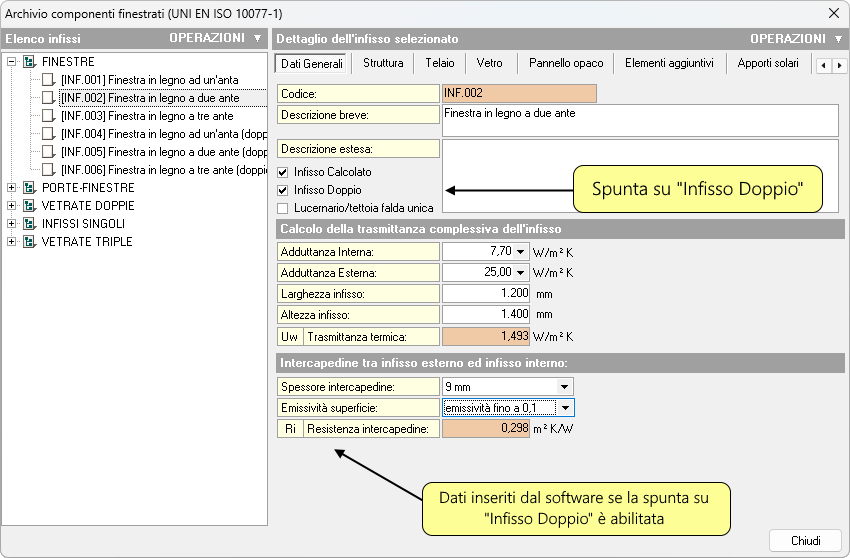Open the Spessore intercapedine dropdown

[x=565, y=386]
